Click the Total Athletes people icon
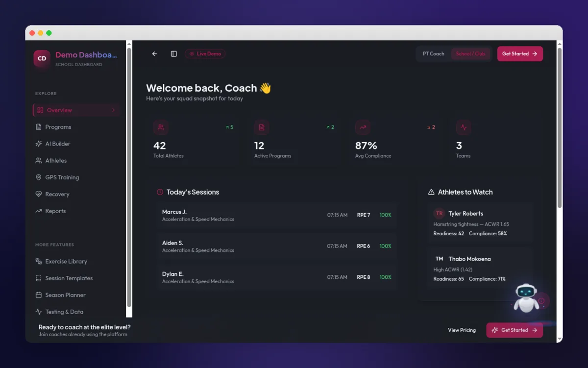Viewport: 588px width, 368px height. coord(161,127)
